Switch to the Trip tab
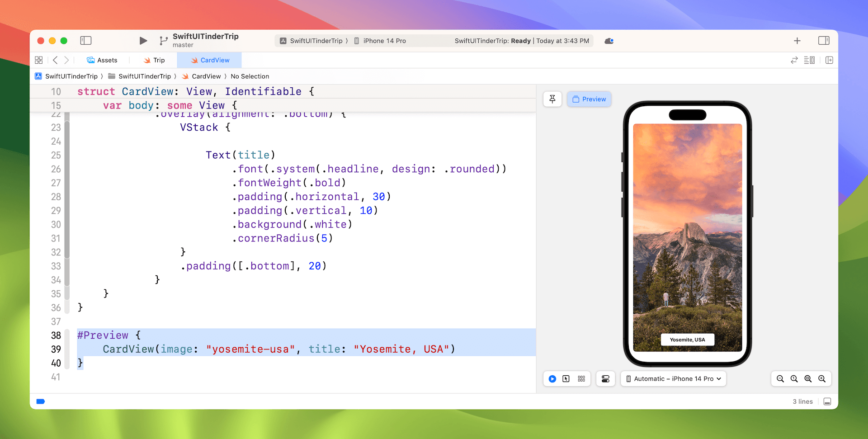Viewport: 868px width, 439px height. click(154, 60)
